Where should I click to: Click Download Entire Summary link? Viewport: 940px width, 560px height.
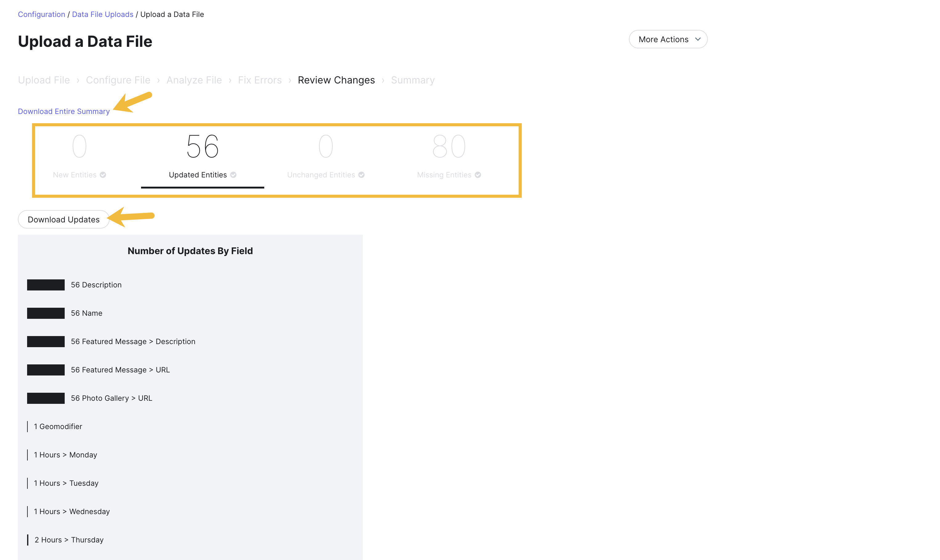point(64,111)
